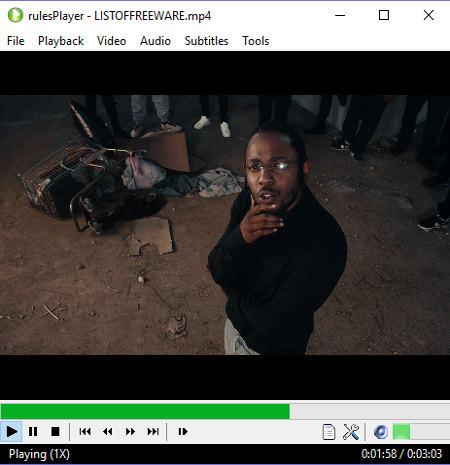Open the Playback menu
Viewport: 450px width, 465px height.
click(61, 41)
